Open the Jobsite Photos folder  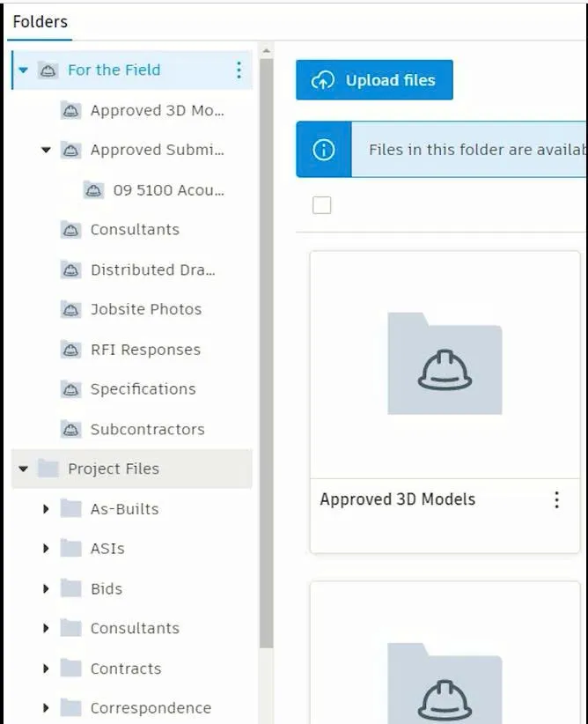(146, 309)
